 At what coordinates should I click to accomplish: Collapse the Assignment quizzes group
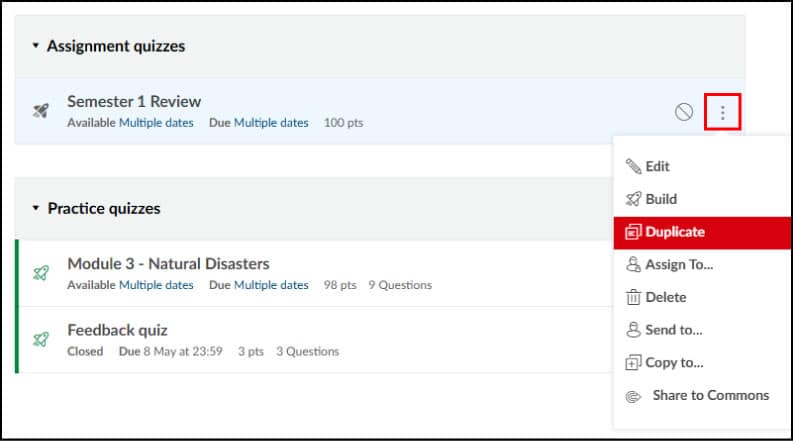pyautogui.click(x=36, y=46)
